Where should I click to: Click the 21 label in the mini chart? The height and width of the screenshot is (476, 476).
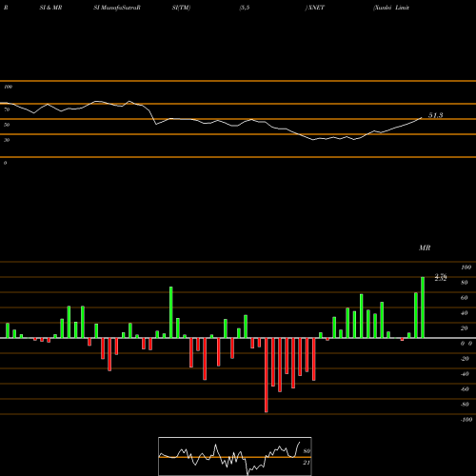pyautogui.click(x=307, y=463)
